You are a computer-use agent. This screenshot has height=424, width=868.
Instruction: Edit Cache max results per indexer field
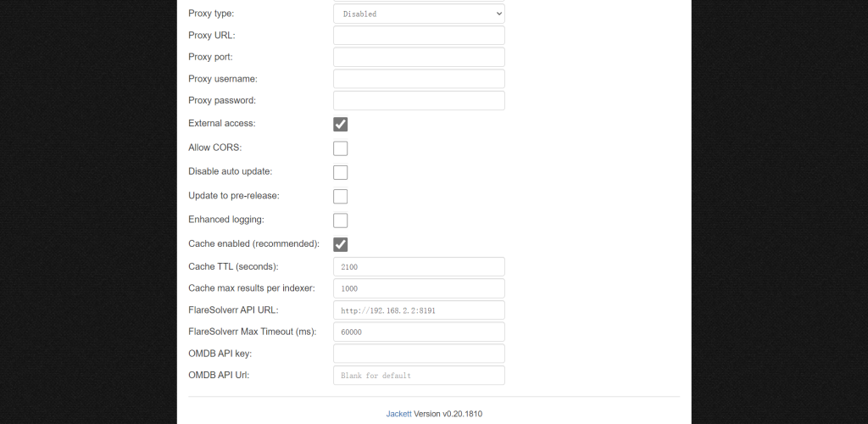pos(419,288)
